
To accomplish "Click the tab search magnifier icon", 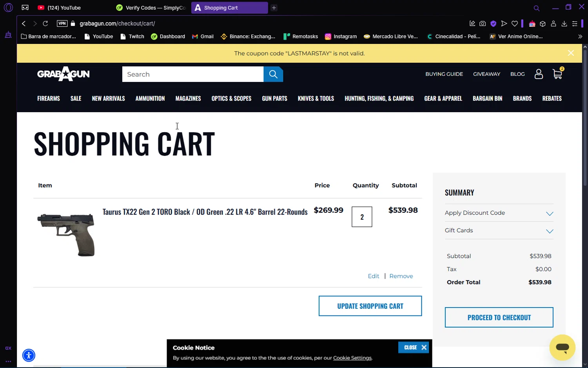I will coord(536,8).
